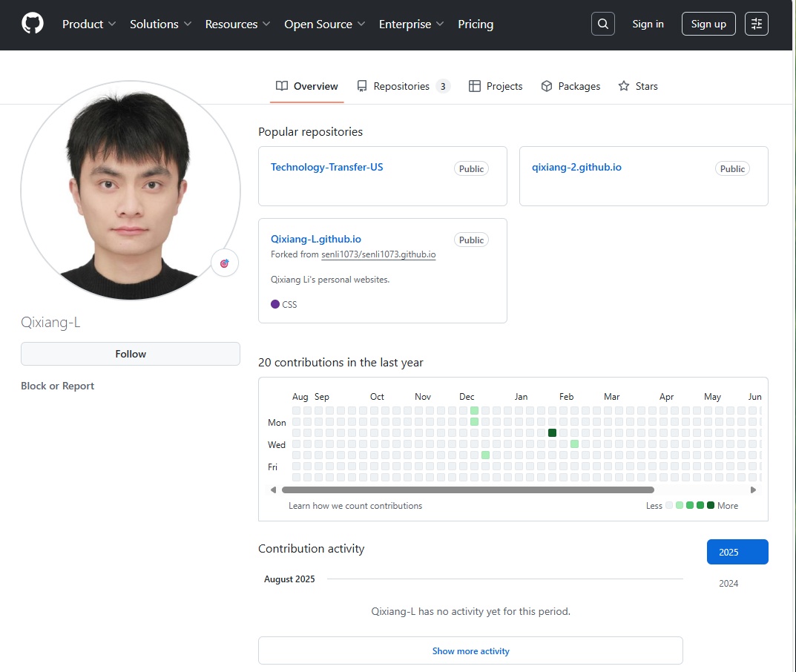
Task: Click the Stars tab star icon
Action: pyautogui.click(x=624, y=86)
